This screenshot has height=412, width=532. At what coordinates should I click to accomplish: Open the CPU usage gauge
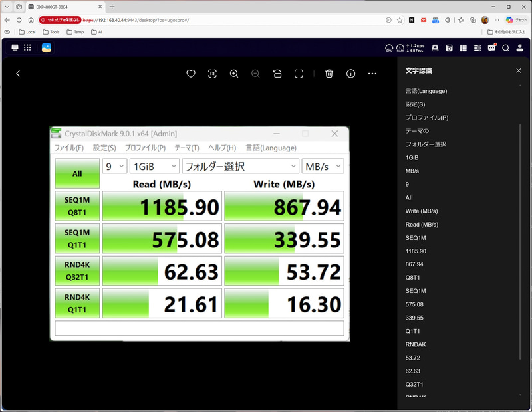pyautogui.click(x=389, y=48)
